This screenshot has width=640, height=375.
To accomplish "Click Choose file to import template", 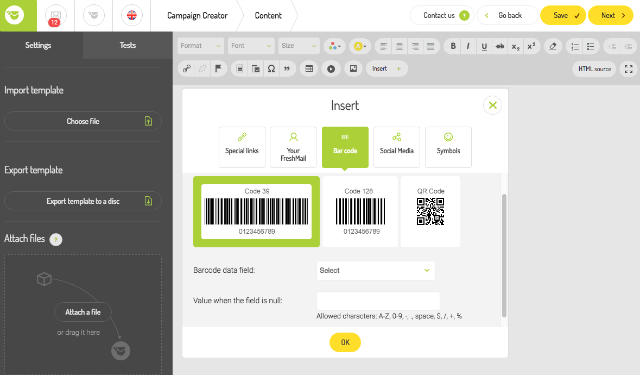I will 83,121.
